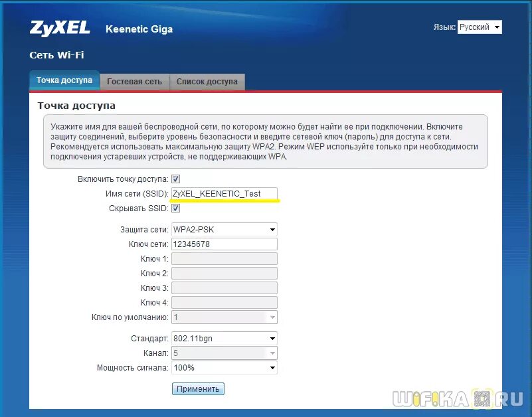The image size is (532, 417).
Task: Click the Включить точку доступа label
Action: coord(123,179)
